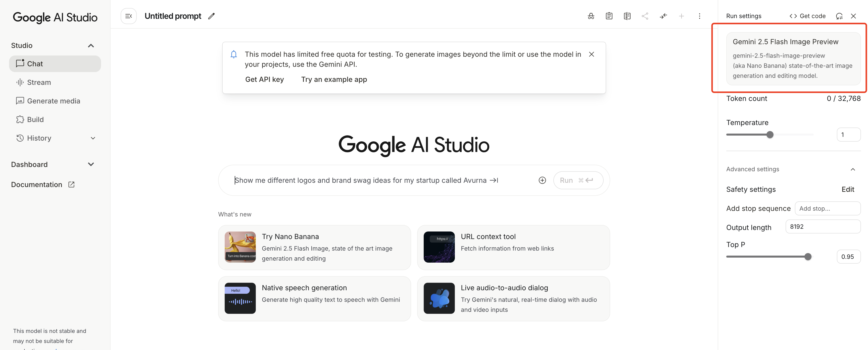The height and width of the screenshot is (350, 868).
Task: Click the Output length input field
Action: click(823, 226)
